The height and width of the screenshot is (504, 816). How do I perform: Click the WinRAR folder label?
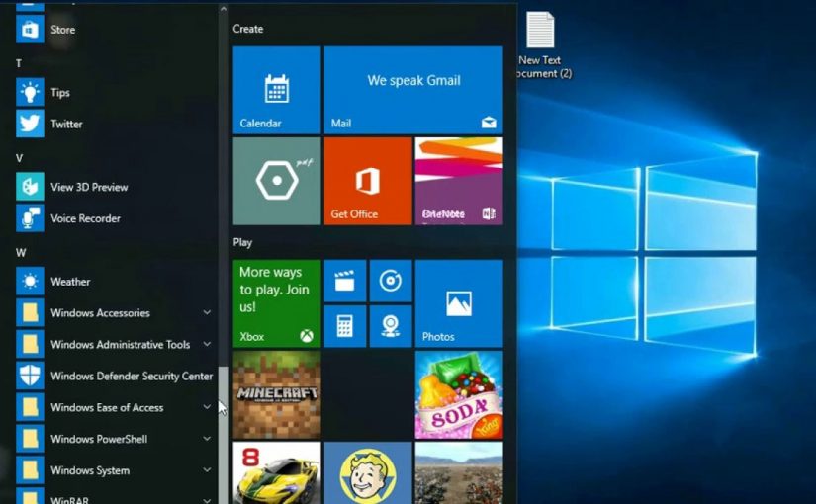[70, 500]
